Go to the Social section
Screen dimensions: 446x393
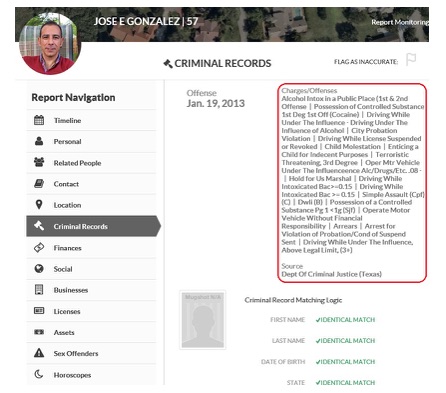point(91,269)
